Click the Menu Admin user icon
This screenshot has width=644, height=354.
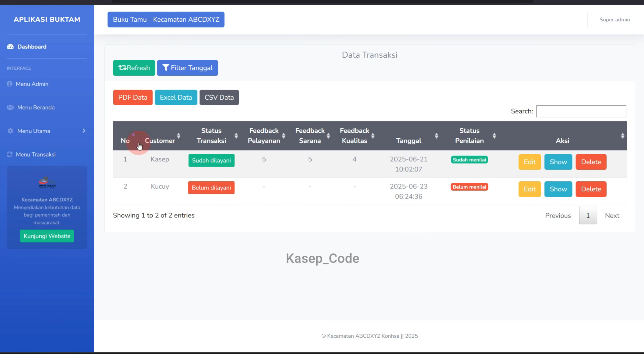pos(10,84)
